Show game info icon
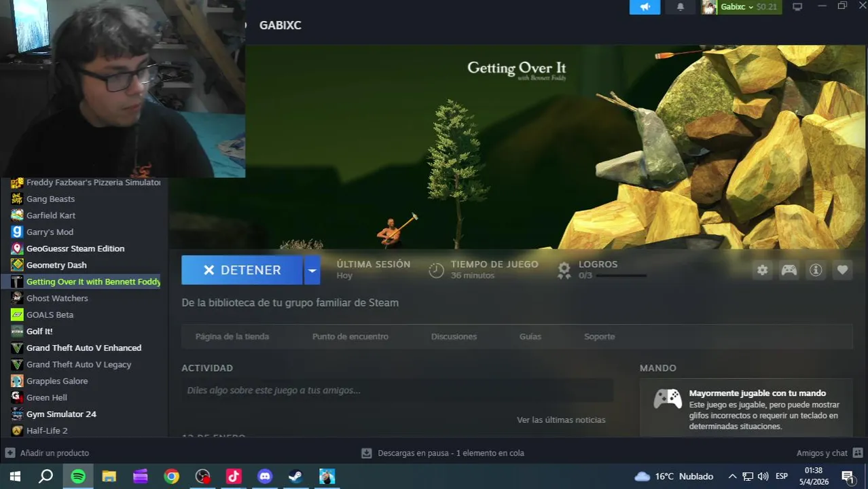 click(x=816, y=270)
